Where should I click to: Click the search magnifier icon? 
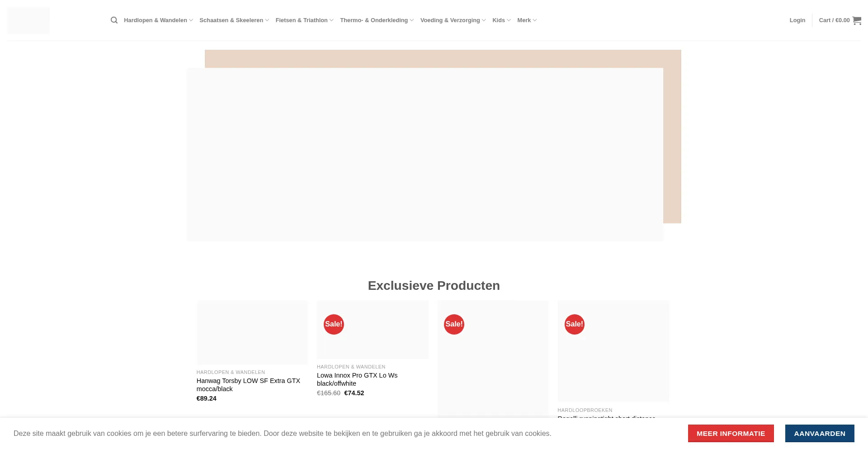pyautogui.click(x=114, y=20)
